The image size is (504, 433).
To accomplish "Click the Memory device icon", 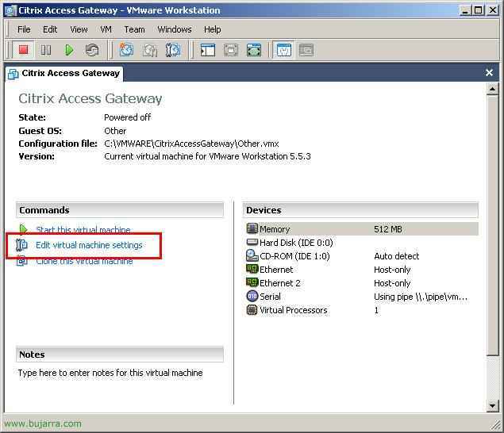I will pos(252,228).
